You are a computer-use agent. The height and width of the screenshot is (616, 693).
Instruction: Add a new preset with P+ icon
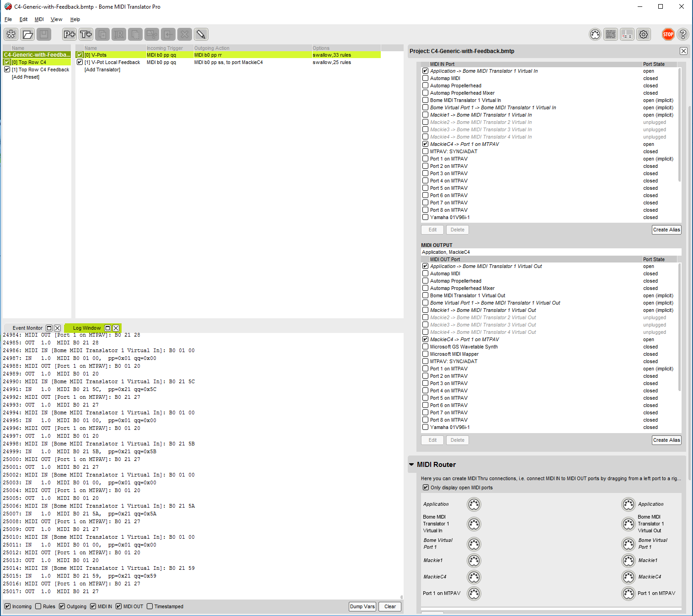tap(69, 34)
